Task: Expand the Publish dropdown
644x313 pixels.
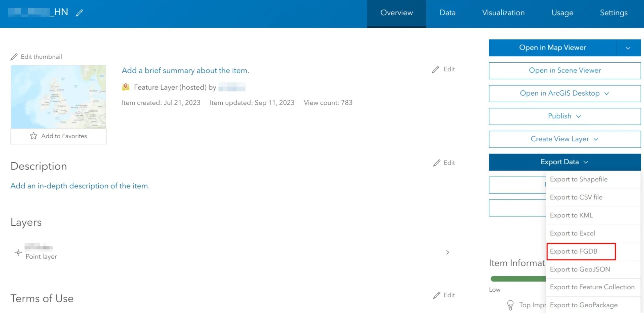Action: [565, 116]
